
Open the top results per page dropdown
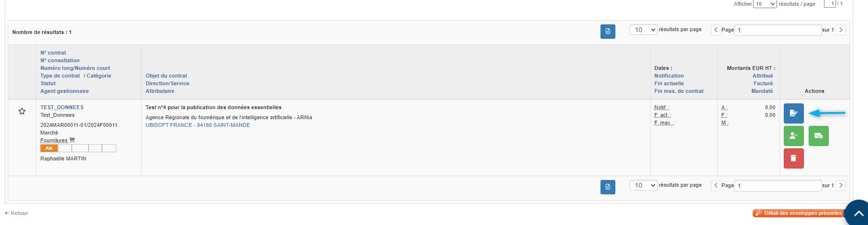[644, 30]
